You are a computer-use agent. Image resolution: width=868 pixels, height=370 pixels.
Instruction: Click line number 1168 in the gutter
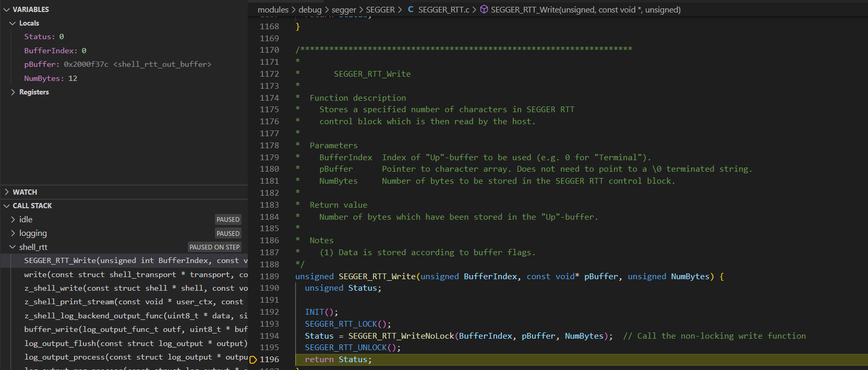tap(269, 27)
